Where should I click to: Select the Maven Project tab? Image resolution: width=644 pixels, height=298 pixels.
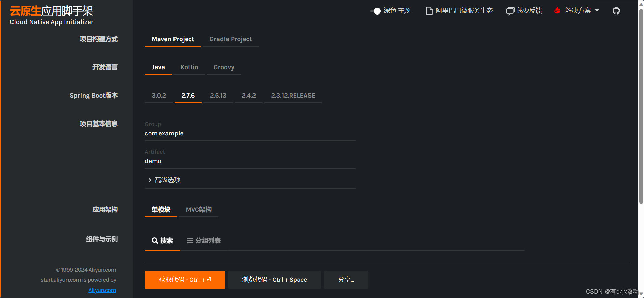click(x=173, y=39)
